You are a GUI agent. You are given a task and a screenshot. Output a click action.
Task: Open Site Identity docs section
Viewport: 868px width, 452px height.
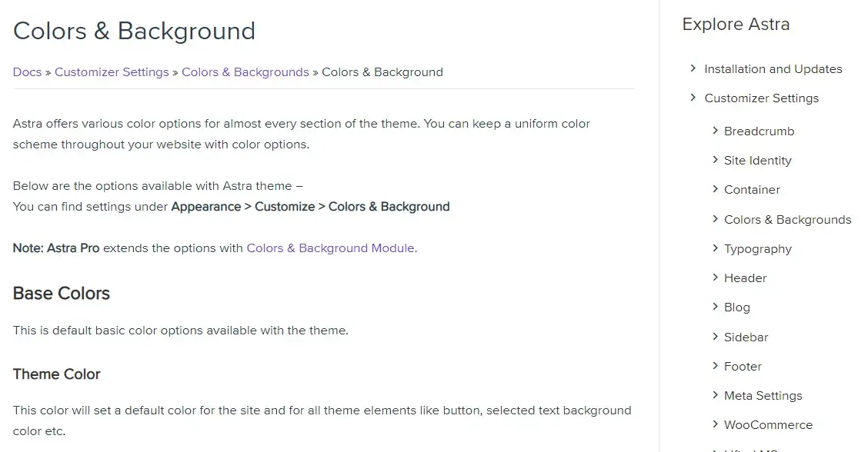click(758, 161)
